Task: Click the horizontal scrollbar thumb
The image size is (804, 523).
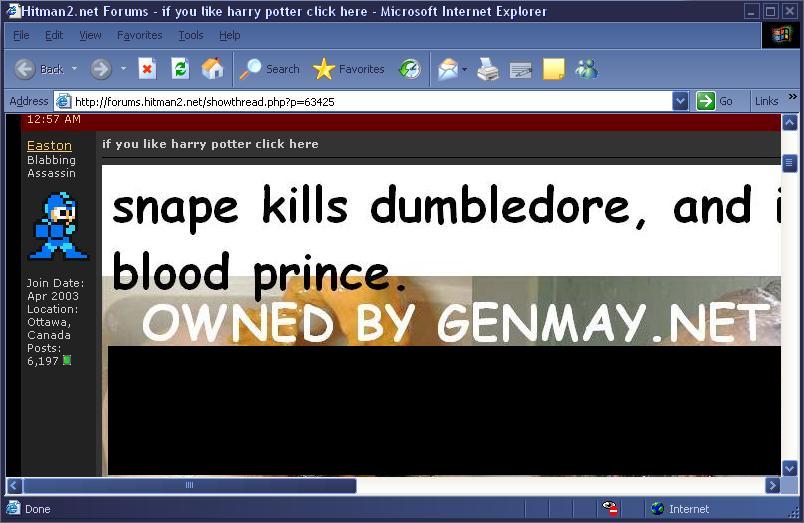Action: (x=190, y=485)
